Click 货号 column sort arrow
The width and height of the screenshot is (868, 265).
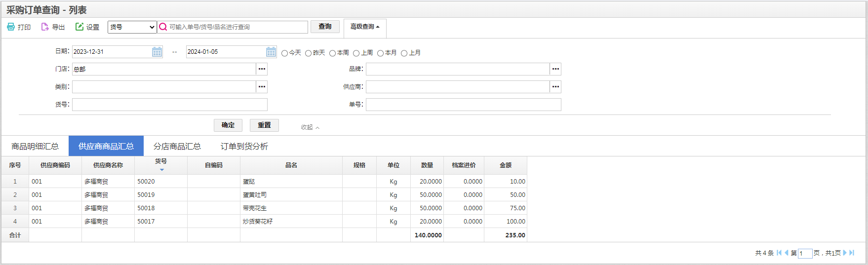coord(161,170)
